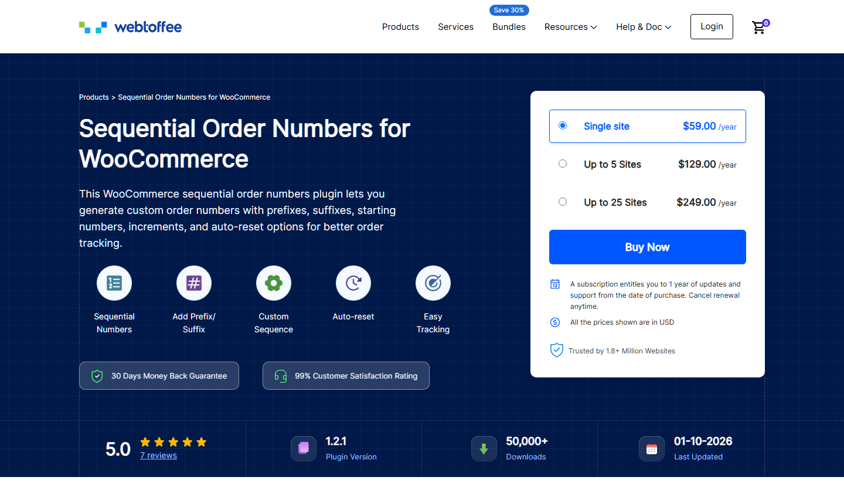Click the trusted websites shield icon
844x504 pixels.
point(557,350)
